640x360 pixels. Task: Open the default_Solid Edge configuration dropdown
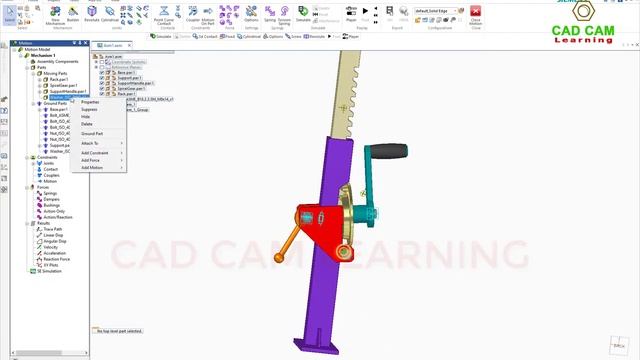tap(435, 11)
